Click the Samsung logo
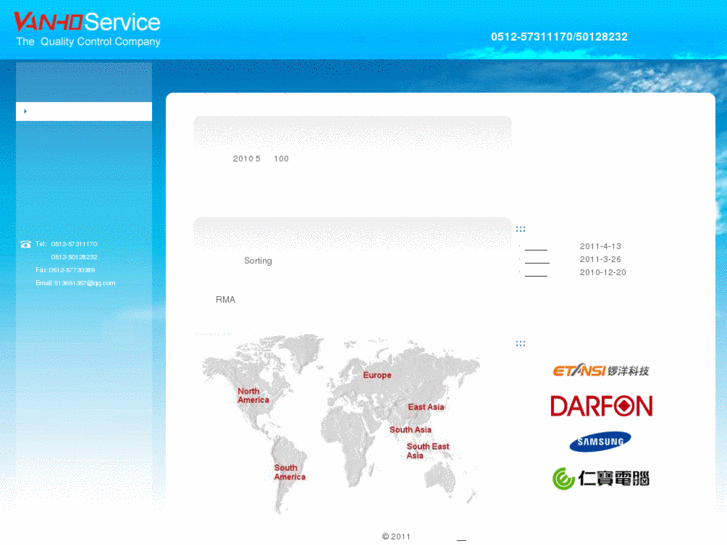The width and height of the screenshot is (727, 545). pos(600,442)
